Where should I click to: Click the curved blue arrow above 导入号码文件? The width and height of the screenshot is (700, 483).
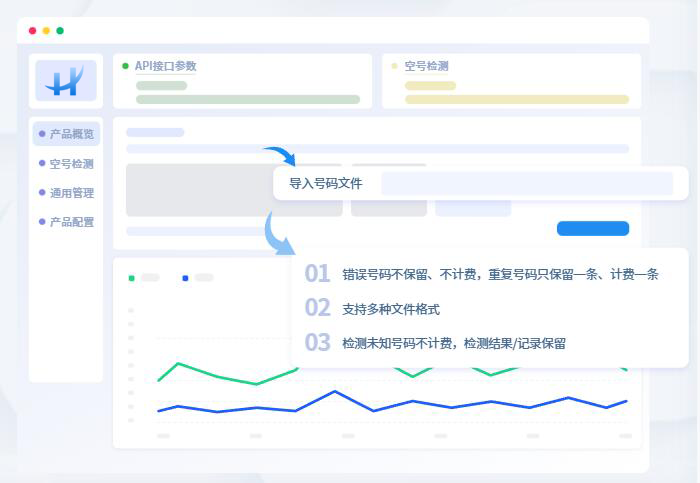click(x=280, y=156)
